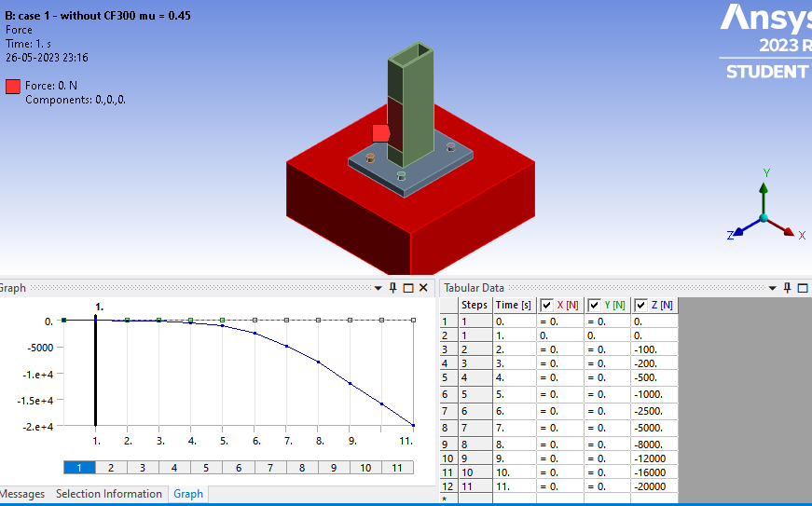Click the Time [s] column header
Image resolution: width=812 pixels, height=506 pixels.
pos(514,306)
